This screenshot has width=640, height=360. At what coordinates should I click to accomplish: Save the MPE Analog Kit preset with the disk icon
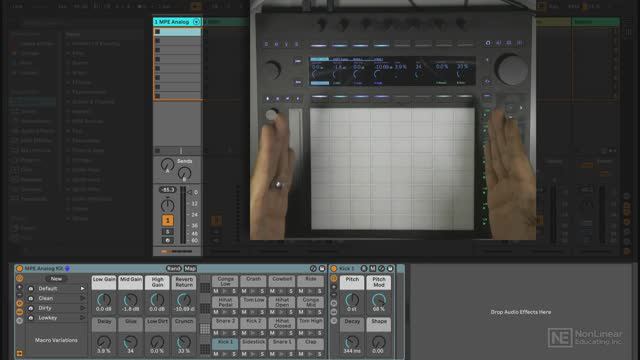322,269
